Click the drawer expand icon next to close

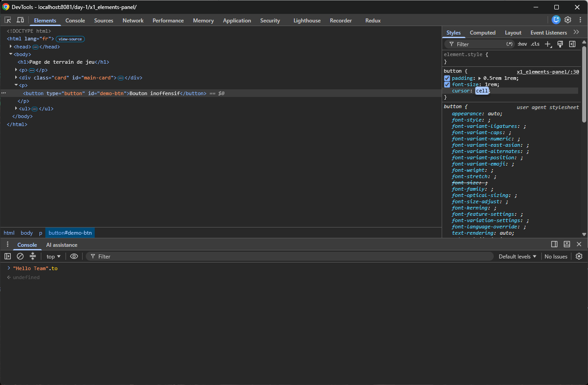(x=567, y=244)
